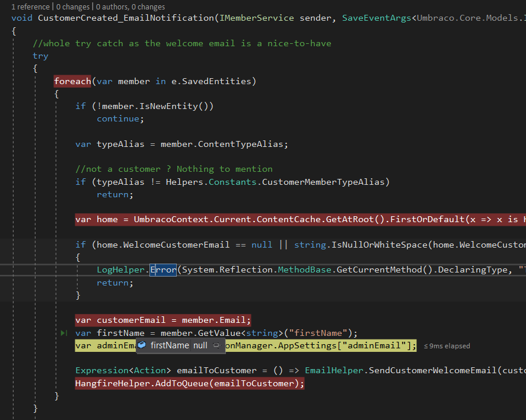Screen dimensions: 526x420
Task: Click the "try" keyword
Action: point(40,56)
